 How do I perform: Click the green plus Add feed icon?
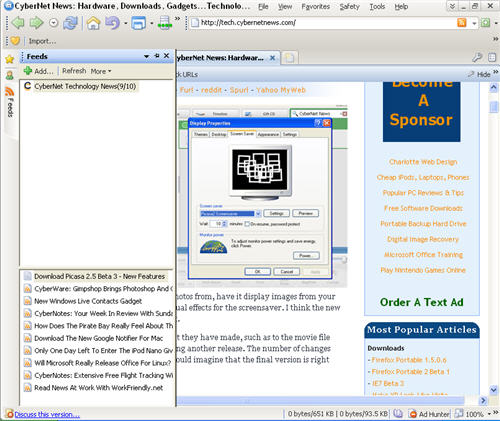28,71
